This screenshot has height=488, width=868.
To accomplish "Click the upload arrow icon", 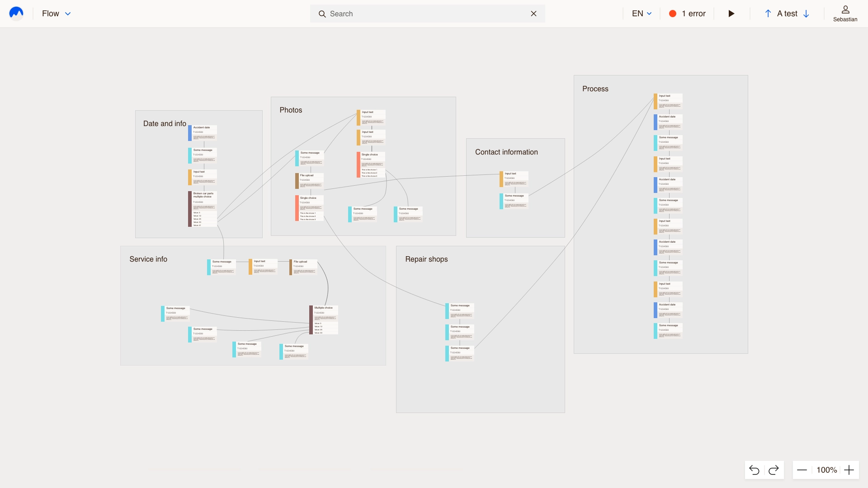I will click(768, 14).
